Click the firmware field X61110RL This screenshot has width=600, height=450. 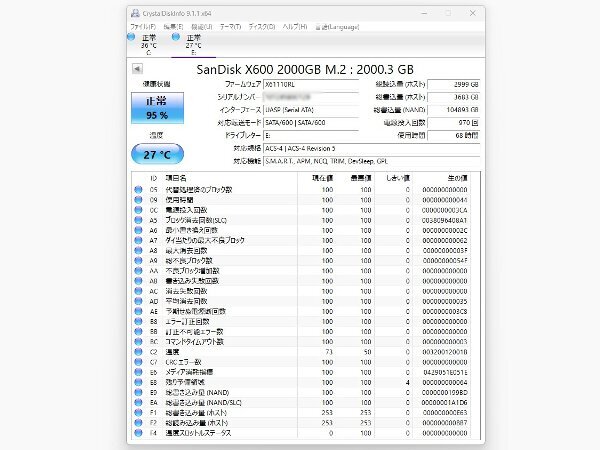pyautogui.click(x=311, y=84)
